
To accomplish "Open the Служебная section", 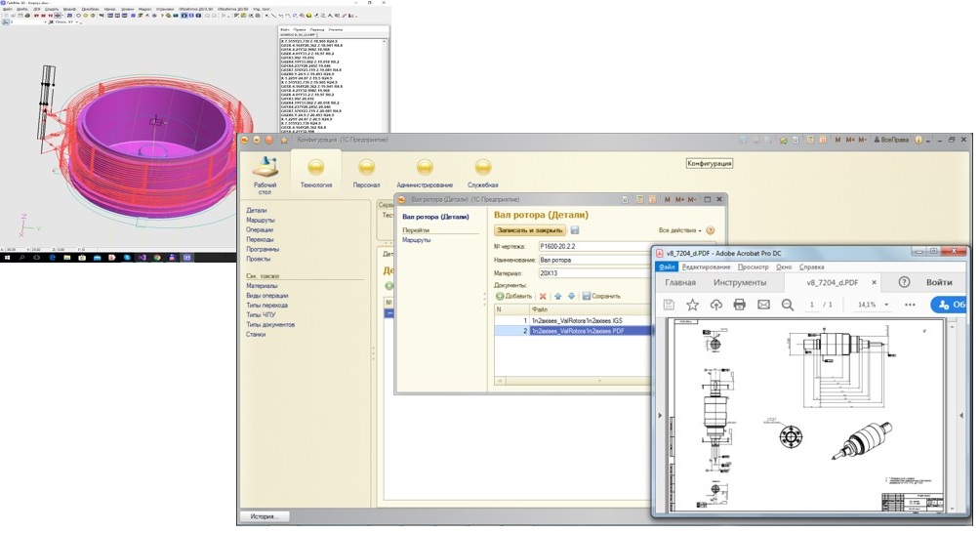I will point(482,174).
